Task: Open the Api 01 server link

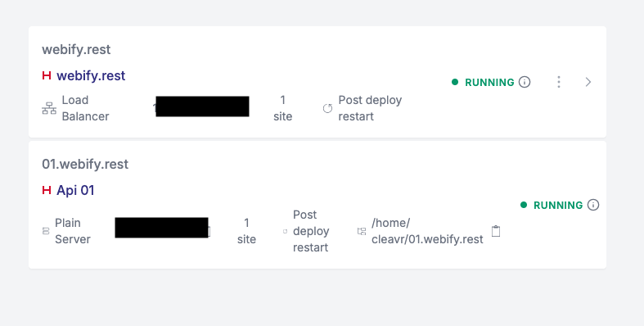Action: 75,190
